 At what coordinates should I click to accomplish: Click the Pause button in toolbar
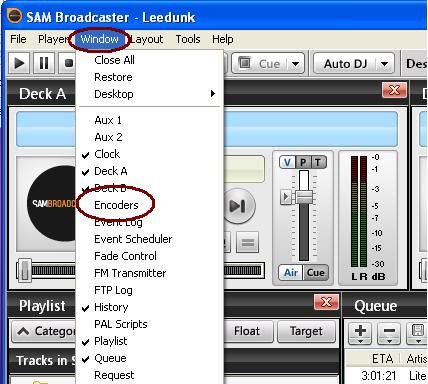(44, 63)
